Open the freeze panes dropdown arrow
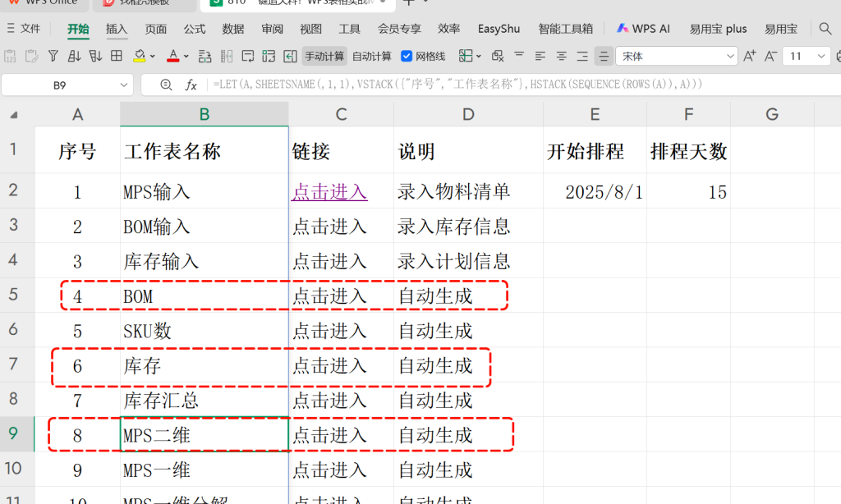 coord(479,57)
